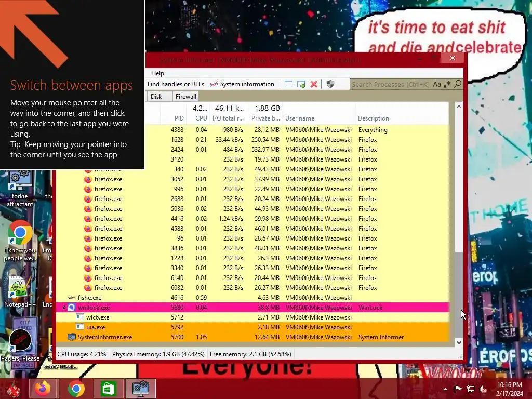Image resolution: width=532 pixels, height=399 pixels.
Task: Click the SystemInformer.exe process icon
Action: click(72, 337)
